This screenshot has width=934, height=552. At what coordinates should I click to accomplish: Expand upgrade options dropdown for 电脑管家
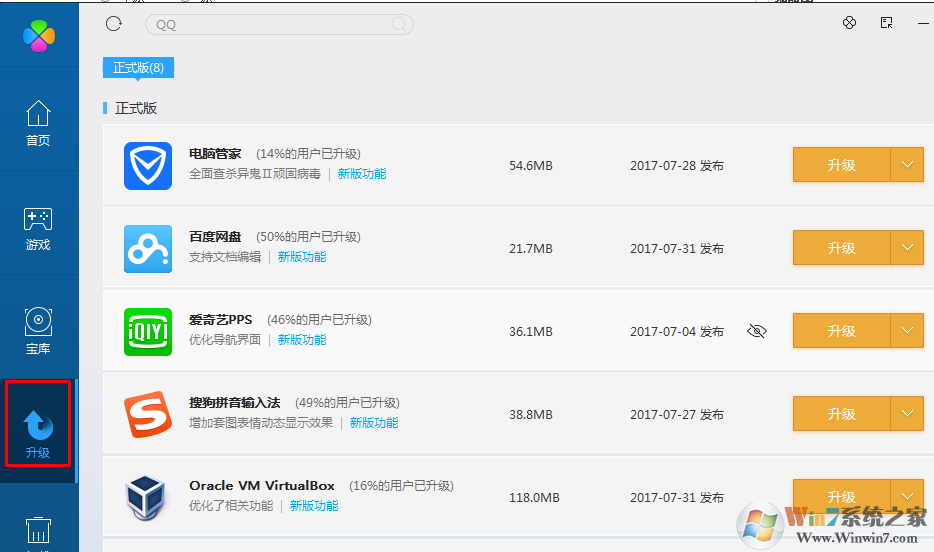coord(907,165)
